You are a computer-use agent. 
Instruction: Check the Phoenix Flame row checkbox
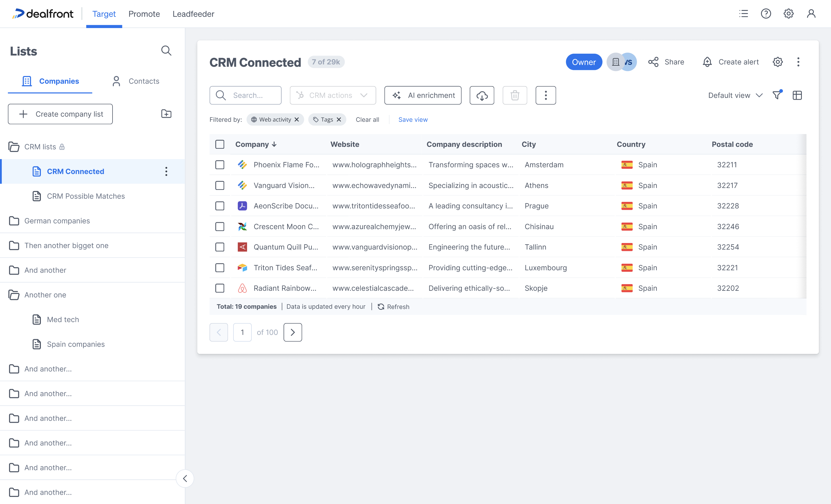220,165
